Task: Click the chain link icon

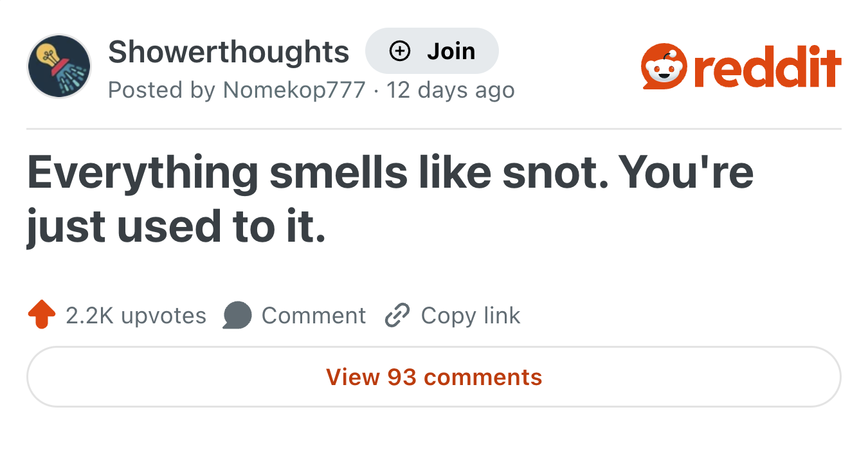Action: tap(397, 316)
